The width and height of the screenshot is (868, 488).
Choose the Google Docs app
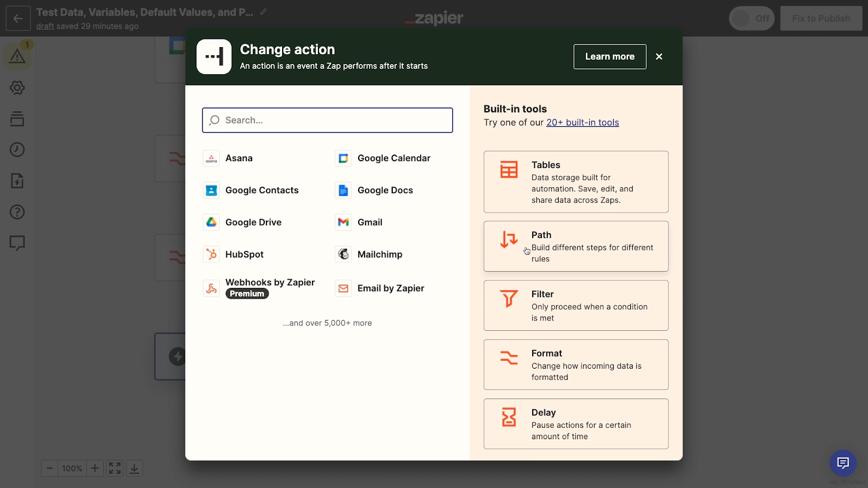pos(374,190)
